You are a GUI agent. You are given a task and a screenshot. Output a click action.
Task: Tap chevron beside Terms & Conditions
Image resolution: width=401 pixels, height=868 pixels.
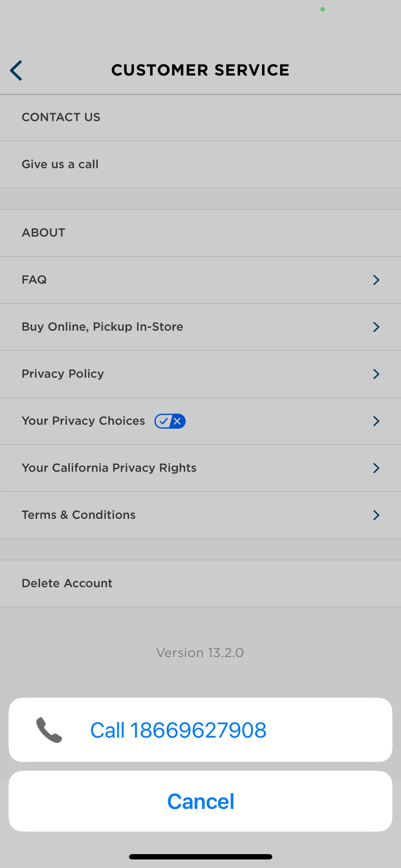376,515
